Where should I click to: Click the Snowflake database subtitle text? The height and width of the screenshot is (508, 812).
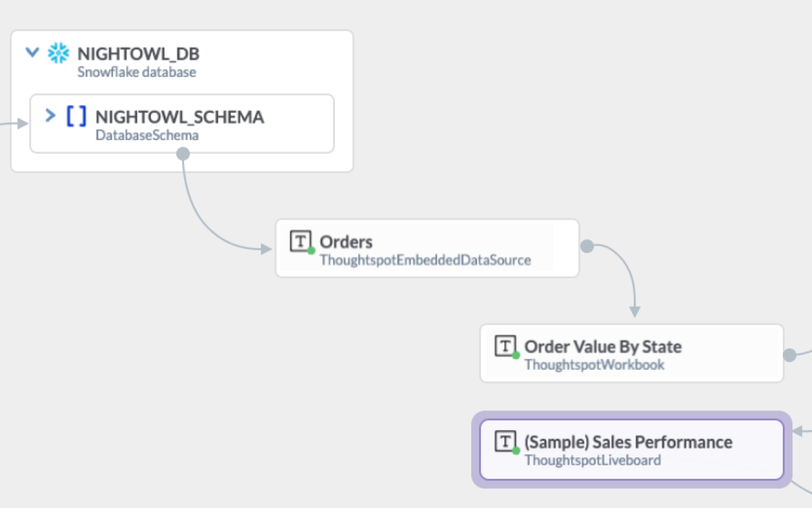click(x=136, y=72)
